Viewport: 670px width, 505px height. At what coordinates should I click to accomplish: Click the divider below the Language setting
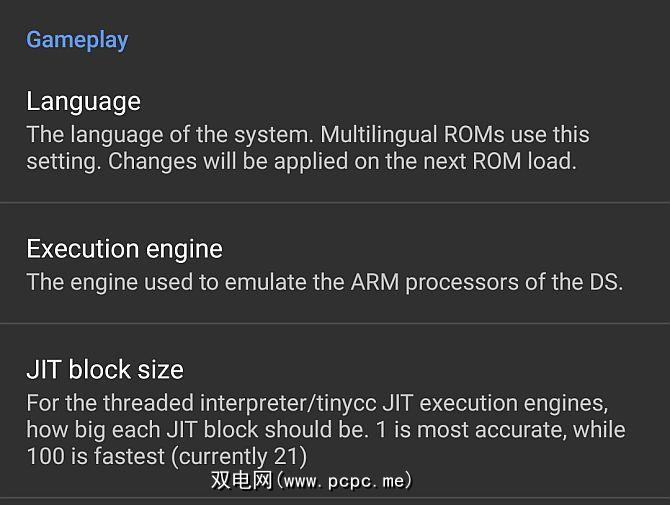click(x=335, y=203)
